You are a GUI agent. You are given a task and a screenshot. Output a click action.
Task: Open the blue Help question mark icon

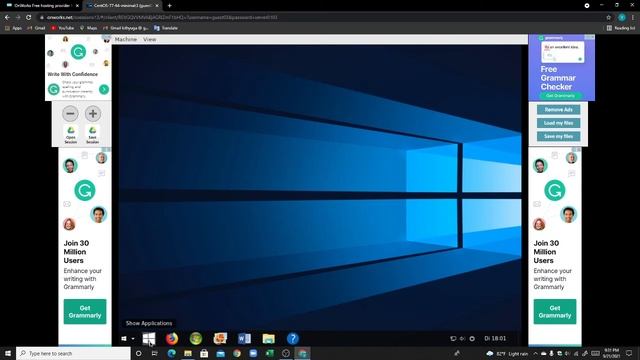click(x=293, y=338)
